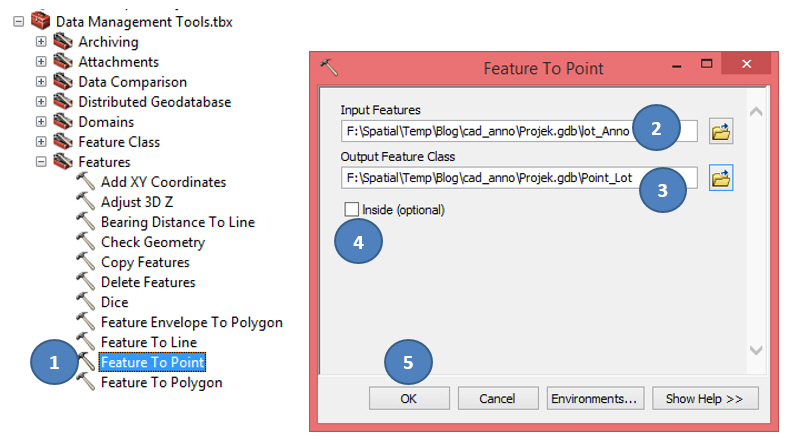The width and height of the screenshot is (787, 440).
Task: Collapse the Features toolset
Action: [x=41, y=162]
